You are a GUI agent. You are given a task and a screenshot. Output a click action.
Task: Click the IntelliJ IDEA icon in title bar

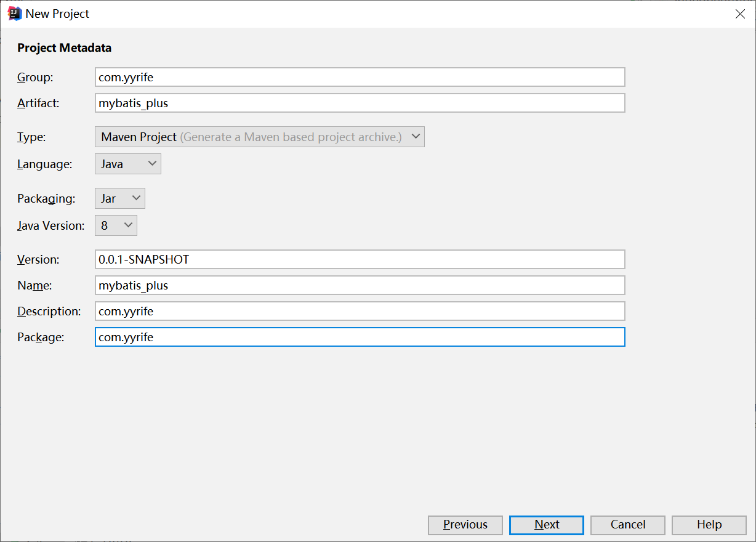[15, 14]
